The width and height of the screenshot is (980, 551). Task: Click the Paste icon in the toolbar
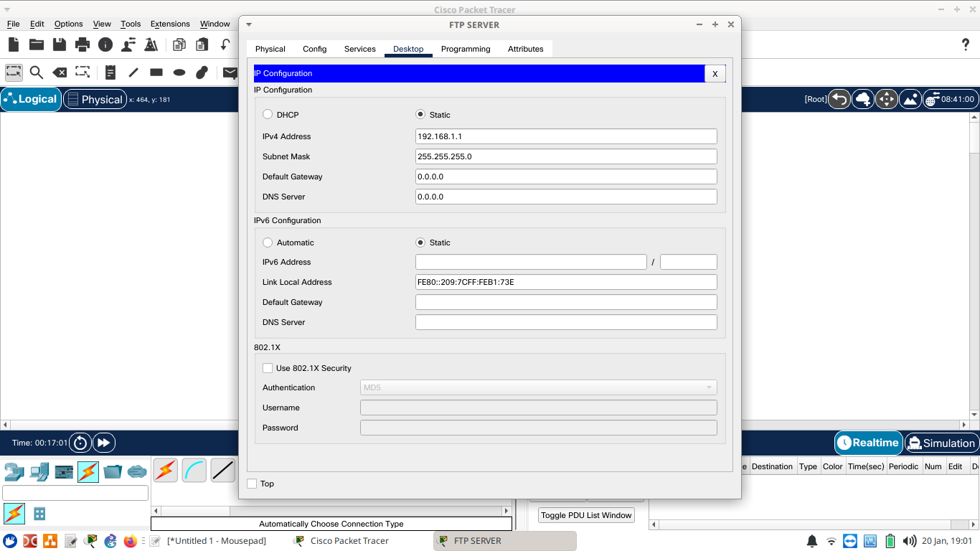click(202, 44)
